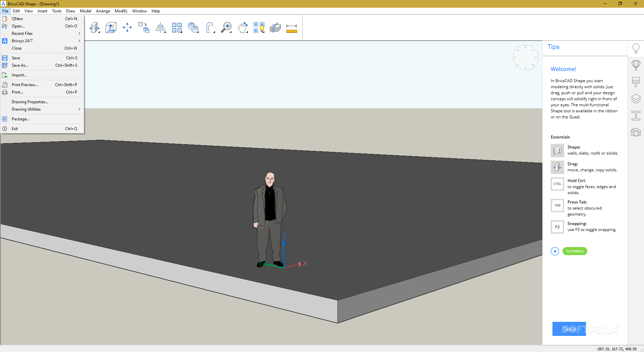Activate the Section plane wall tool
Screen dimensions: 644x352
point(275,27)
